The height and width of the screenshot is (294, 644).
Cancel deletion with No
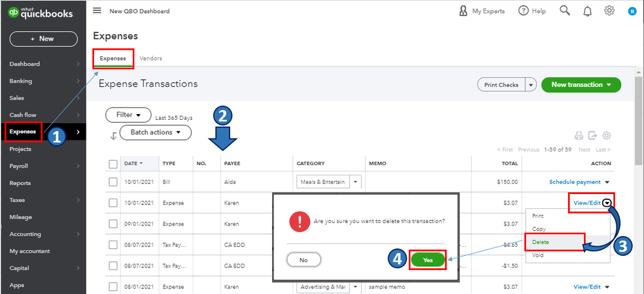click(x=304, y=260)
